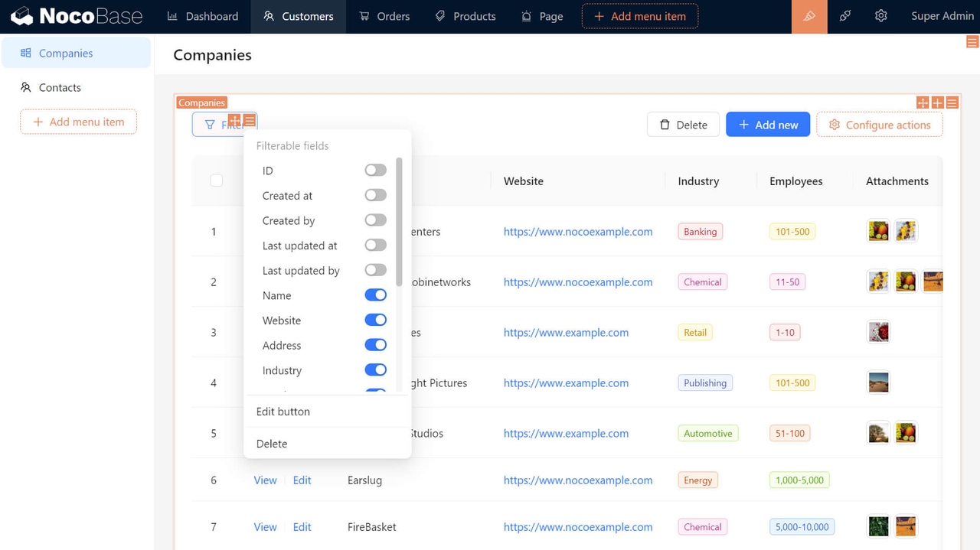This screenshot has height=550, width=980.
Task: Click the drag handle on Companies block toolbar
Action: coord(923,103)
